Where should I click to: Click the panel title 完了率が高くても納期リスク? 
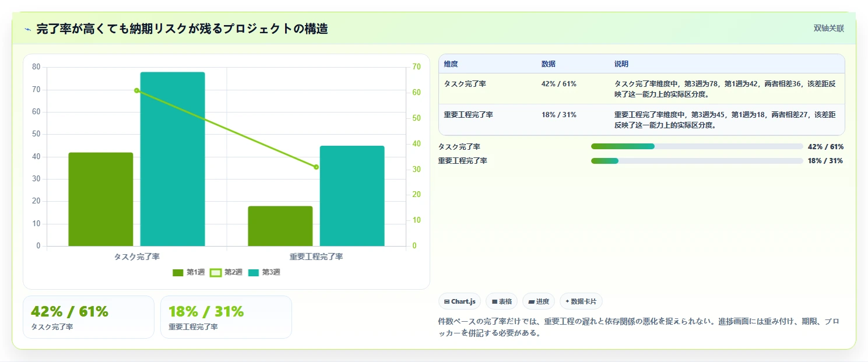[x=182, y=29]
